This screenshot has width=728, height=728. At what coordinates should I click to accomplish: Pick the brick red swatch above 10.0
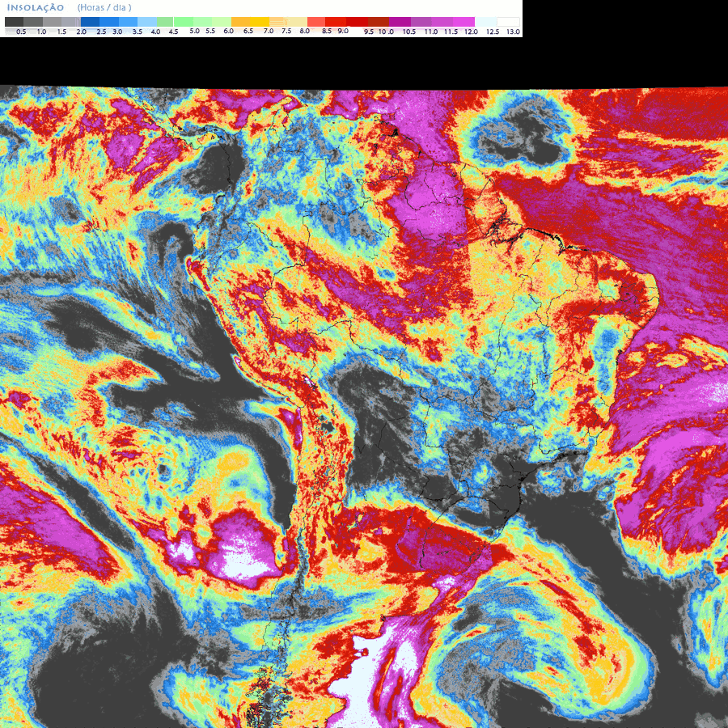point(379,22)
